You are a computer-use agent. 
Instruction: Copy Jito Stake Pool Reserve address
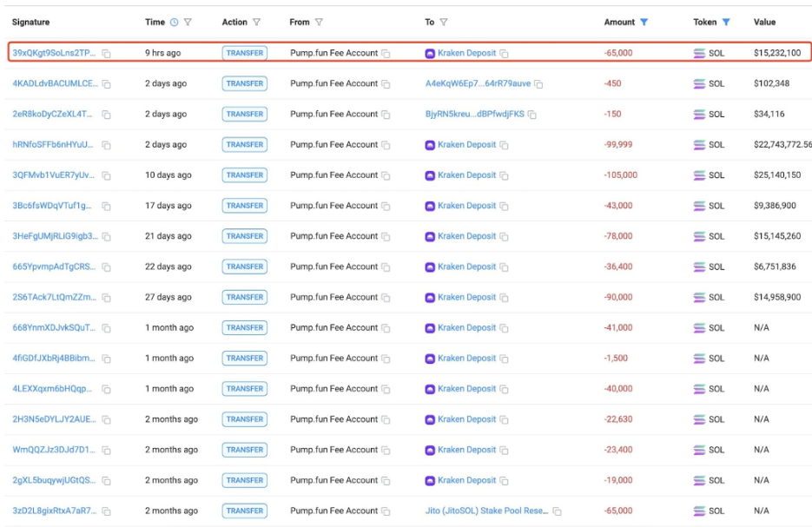click(x=558, y=511)
